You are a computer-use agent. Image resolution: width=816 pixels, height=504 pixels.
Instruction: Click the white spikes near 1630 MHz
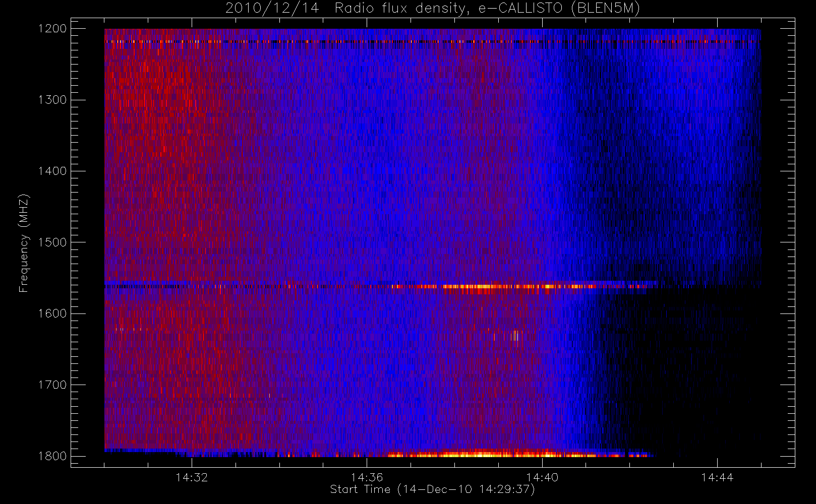coord(515,336)
